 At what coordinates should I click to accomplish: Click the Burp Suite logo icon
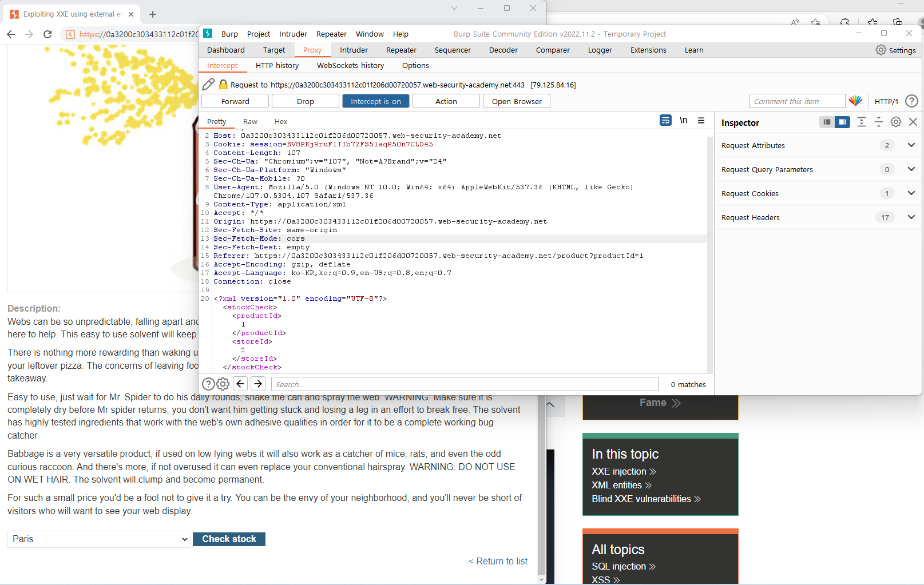tap(208, 34)
